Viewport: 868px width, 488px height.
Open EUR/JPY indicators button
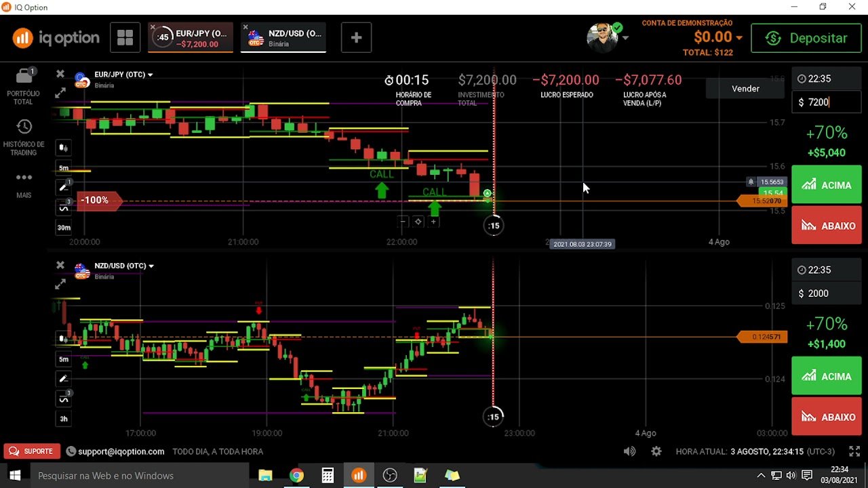coord(64,207)
